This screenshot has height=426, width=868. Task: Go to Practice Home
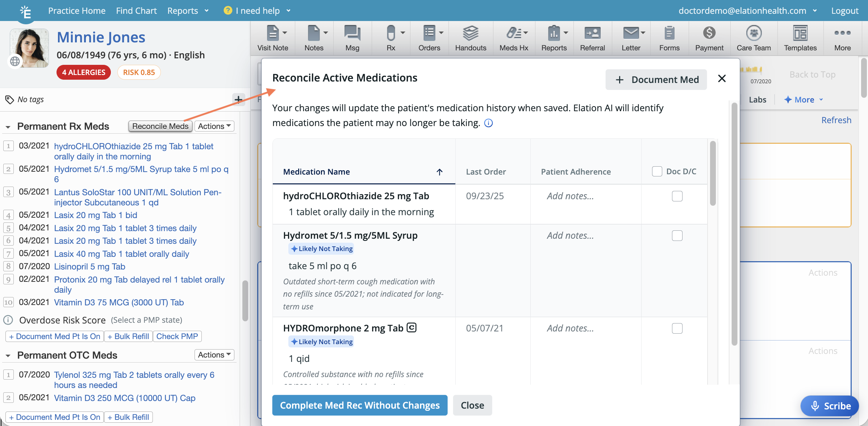[x=77, y=11]
